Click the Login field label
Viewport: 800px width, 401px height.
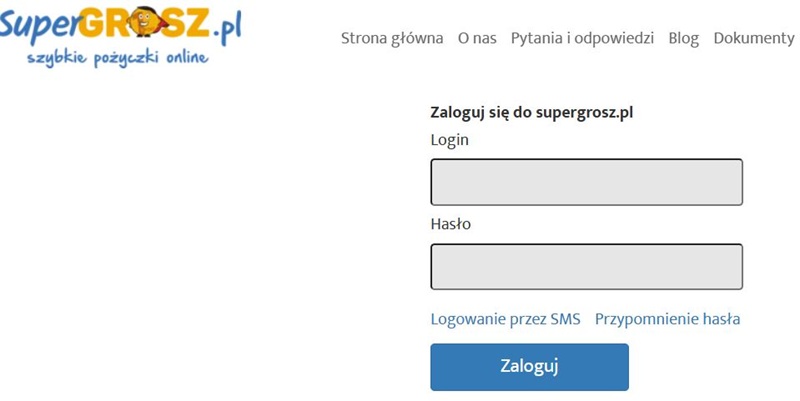[449, 140]
